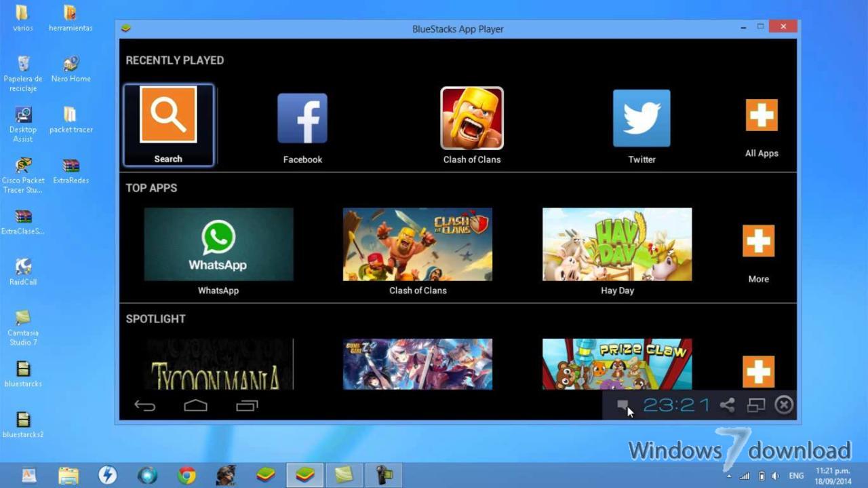Click the camcorder recorder taskbar icon
Image resolution: width=868 pixels, height=488 pixels.
coord(383,475)
